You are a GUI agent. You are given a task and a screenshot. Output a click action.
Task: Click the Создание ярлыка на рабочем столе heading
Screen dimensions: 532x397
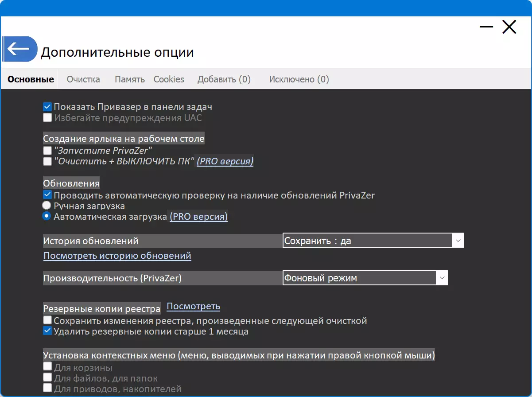[124, 139]
